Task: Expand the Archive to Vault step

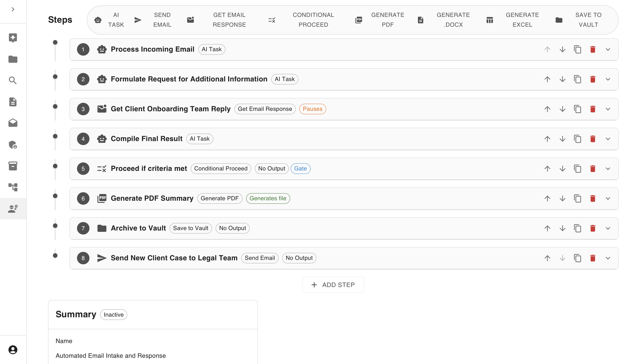Action: coord(608,228)
